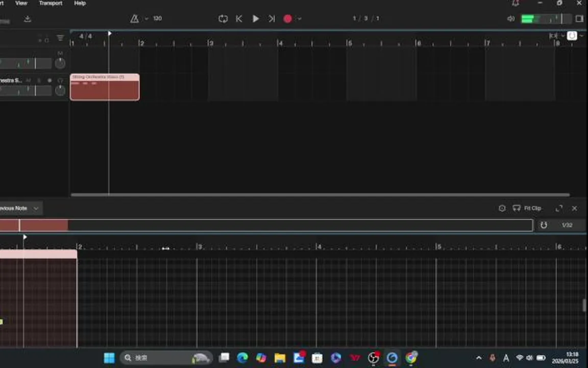This screenshot has width=588, height=368.
Task: Open track list filter icon
Action: pos(60,37)
